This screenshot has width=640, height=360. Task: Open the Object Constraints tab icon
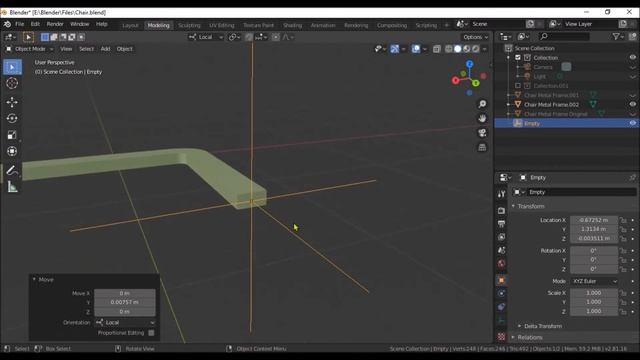point(501,307)
